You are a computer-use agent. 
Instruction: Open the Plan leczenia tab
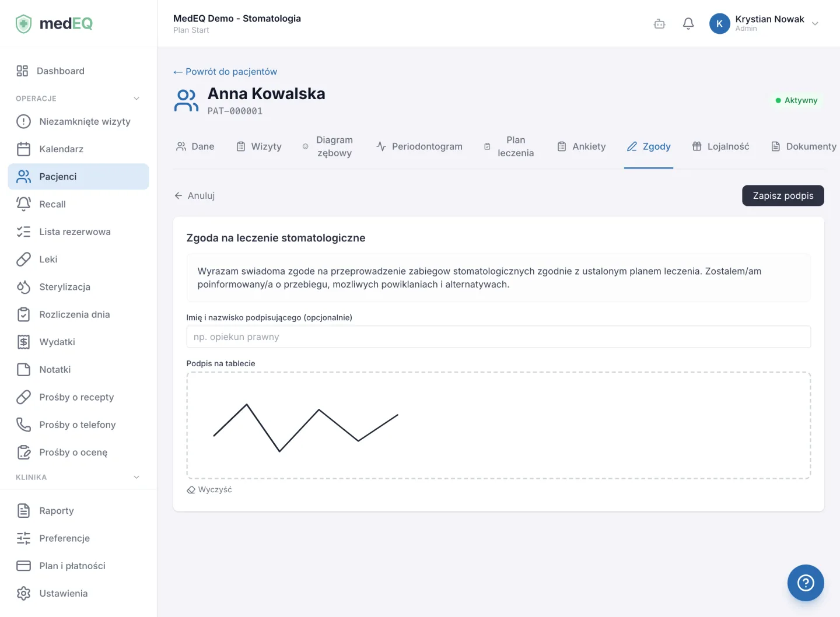[509, 146]
